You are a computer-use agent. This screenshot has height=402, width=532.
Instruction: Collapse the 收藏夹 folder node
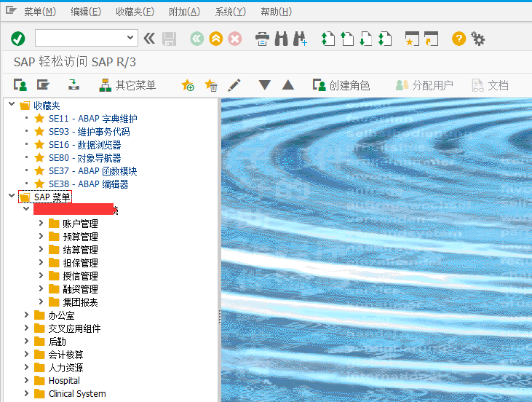(x=12, y=104)
